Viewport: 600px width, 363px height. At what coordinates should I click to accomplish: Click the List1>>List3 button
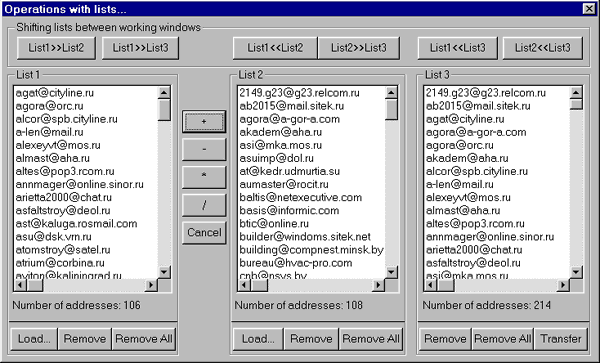click(x=140, y=48)
